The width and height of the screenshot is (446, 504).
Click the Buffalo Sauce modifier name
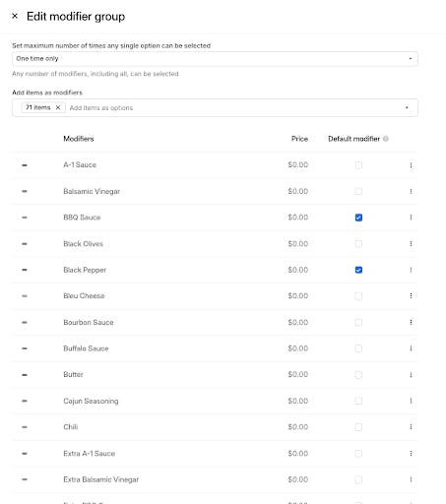86,348
